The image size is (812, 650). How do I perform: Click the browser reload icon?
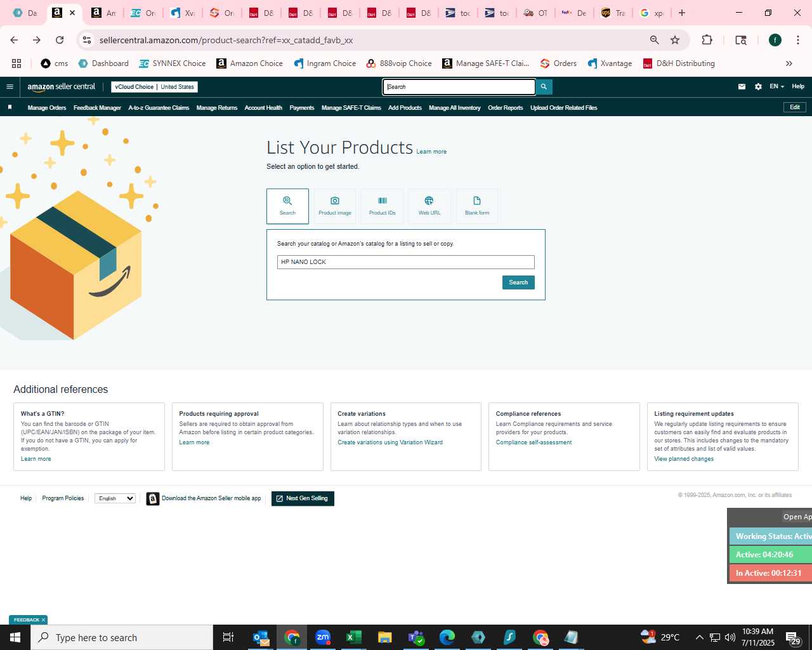pyautogui.click(x=60, y=40)
